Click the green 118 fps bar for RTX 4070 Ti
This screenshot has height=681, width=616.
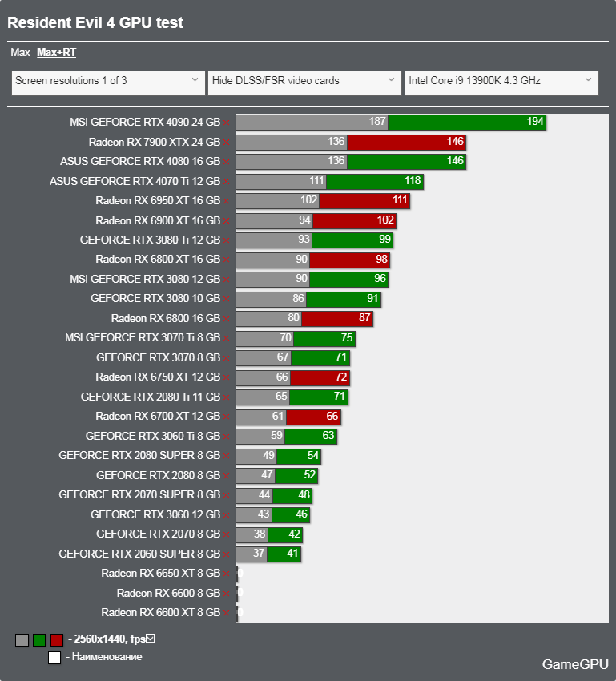375,181
